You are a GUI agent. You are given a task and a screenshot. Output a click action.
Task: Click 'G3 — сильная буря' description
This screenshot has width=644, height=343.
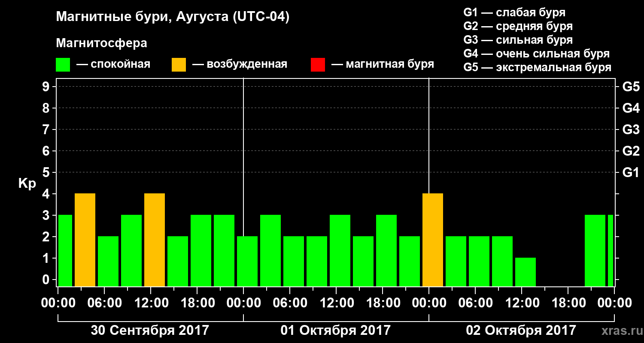(518, 40)
